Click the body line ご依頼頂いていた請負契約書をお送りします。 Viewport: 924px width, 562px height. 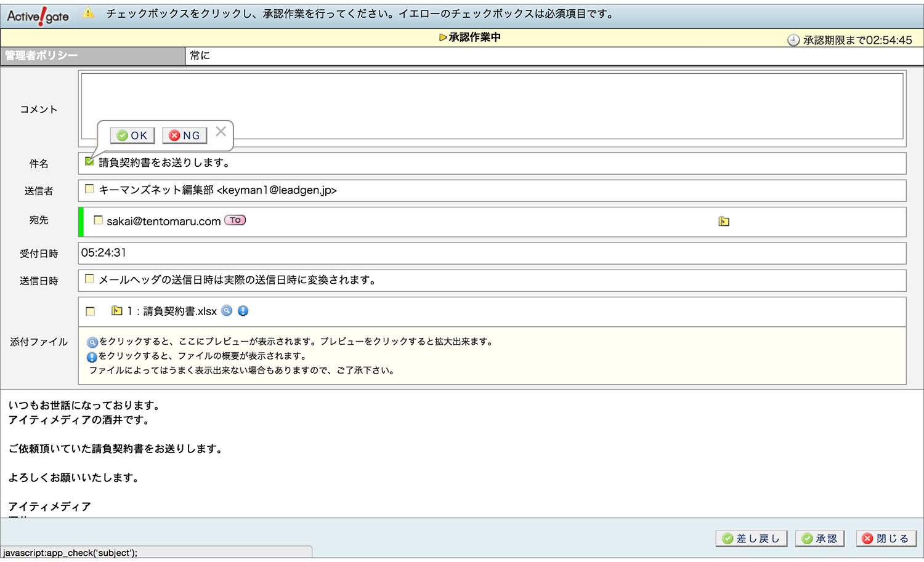click(x=115, y=449)
